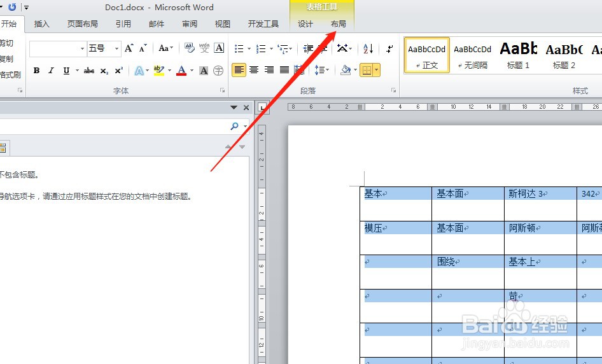Insert numbered list
Image resolution: width=602 pixels, height=364 pixels.
tap(261, 48)
